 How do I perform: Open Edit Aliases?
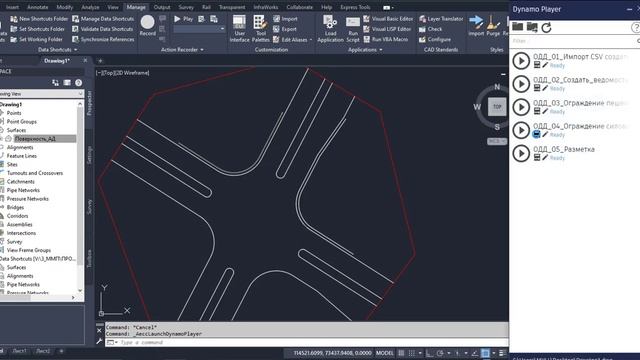point(290,40)
